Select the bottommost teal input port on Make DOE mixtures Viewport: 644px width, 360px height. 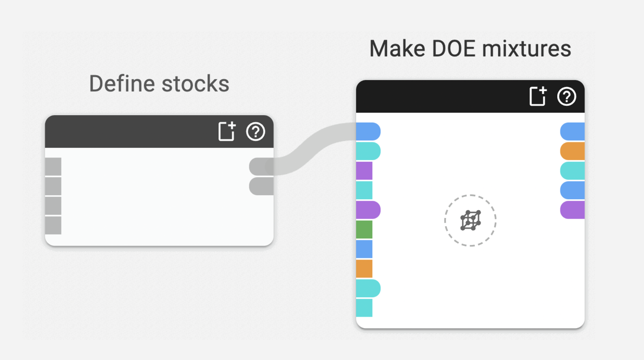[364, 308]
